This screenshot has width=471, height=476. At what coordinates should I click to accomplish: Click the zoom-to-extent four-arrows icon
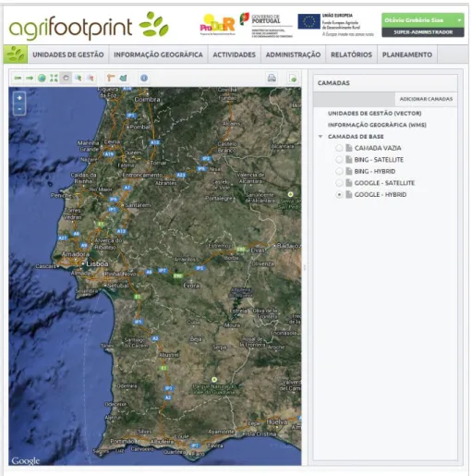[54, 79]
